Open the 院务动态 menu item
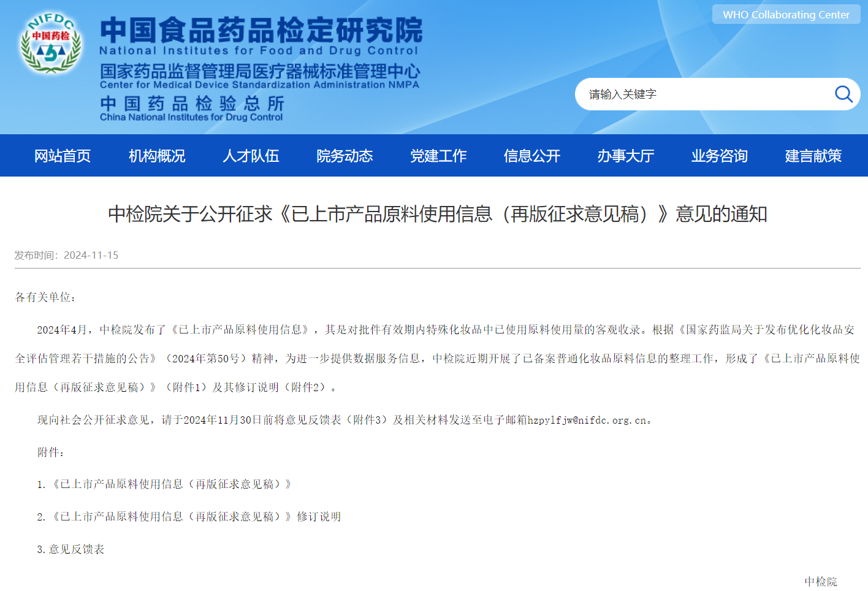This screenshot has height=591, width=868. [345, 156]
